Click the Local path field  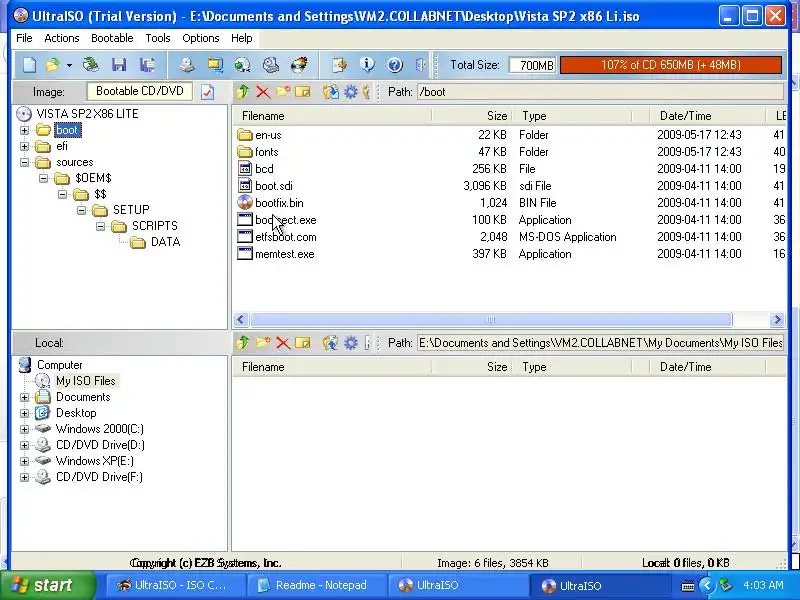pos(601,343)
